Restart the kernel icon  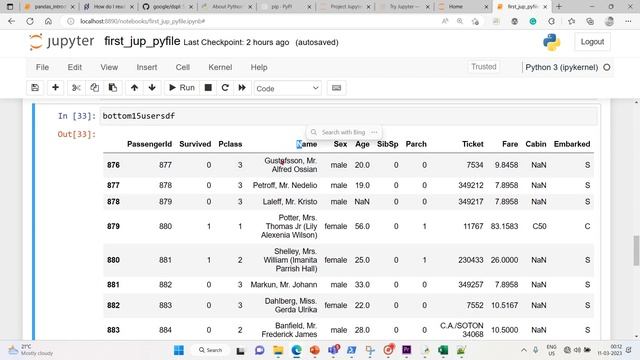(225, 88)
